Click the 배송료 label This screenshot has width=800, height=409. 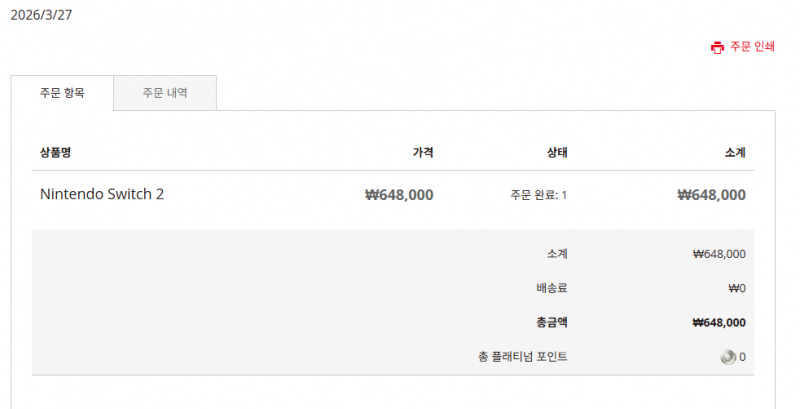[551, 288]
